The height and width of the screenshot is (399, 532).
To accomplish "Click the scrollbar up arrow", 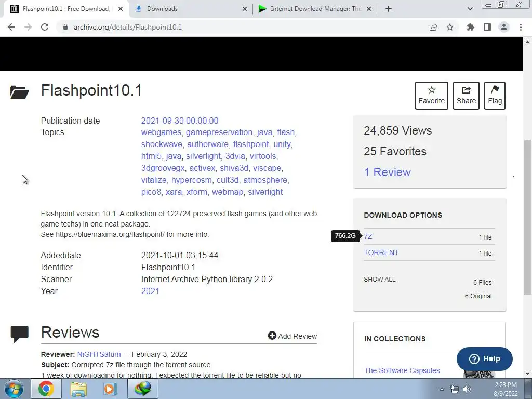I will [x=528, y=42].
